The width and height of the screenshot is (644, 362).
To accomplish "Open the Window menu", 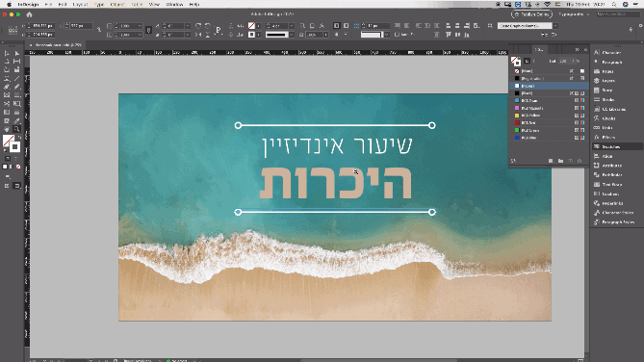I will pyautogui.click(x=174, y=4).
